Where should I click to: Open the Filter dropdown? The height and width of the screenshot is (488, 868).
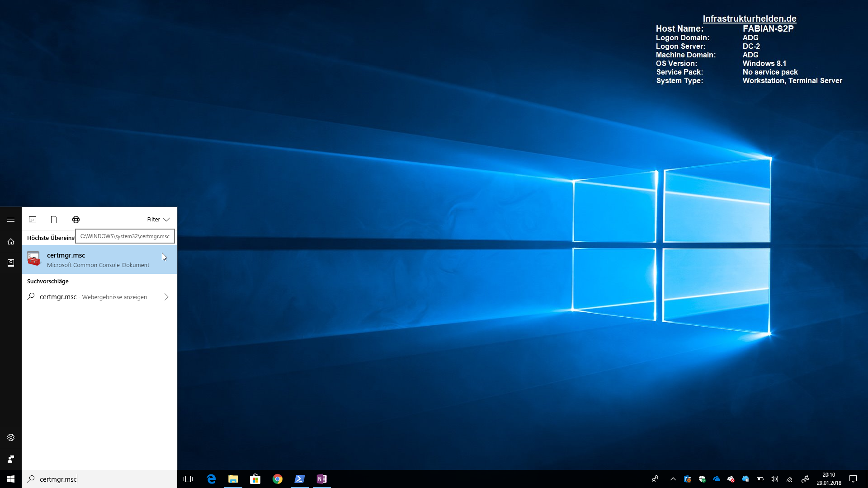point(158,220)
